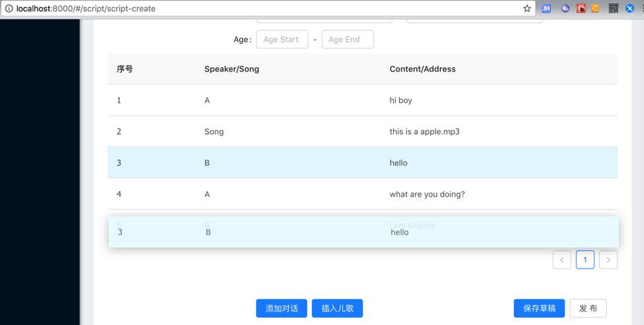The height and width of the screenshot is (325, 644).
Task: Select row 1 with content "hi boy"
Action: (362, 101)
